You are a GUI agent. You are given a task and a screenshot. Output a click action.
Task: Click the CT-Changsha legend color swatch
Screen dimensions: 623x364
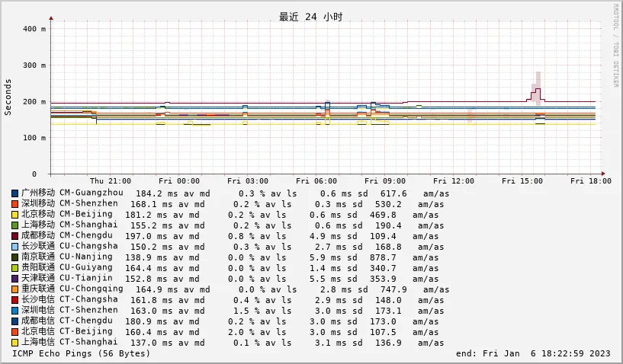click(x=15, y=300)
